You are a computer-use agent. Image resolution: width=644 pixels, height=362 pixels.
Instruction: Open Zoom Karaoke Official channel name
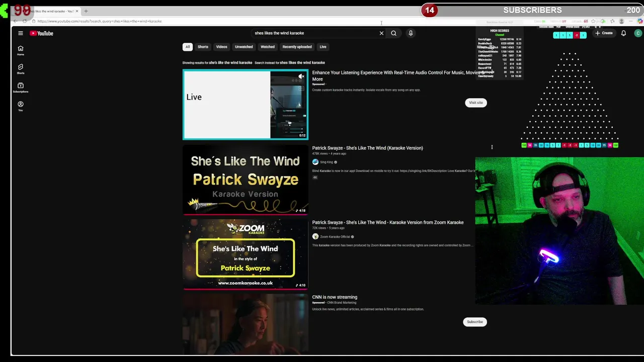tap(335, 237)
